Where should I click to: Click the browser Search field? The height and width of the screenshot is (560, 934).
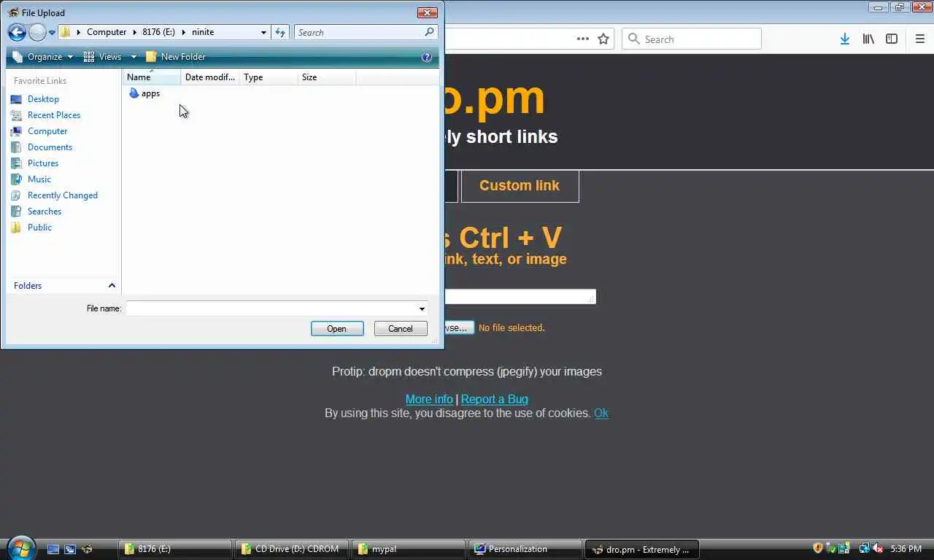(692, 39)
